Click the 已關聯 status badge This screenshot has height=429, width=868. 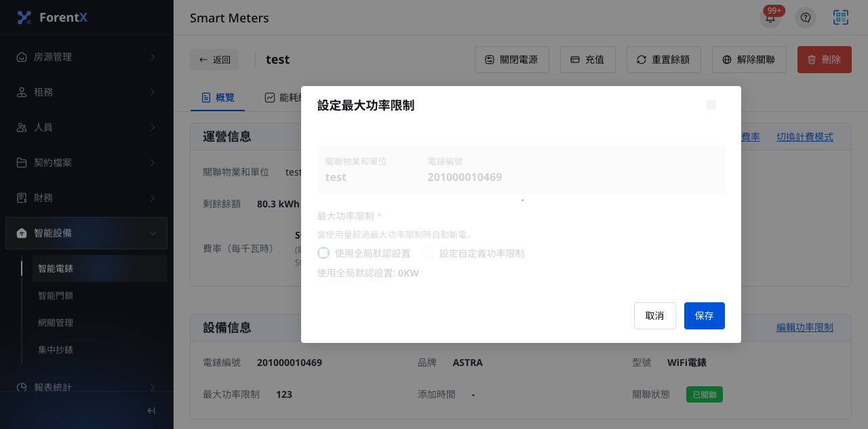(x=705, y=394)
